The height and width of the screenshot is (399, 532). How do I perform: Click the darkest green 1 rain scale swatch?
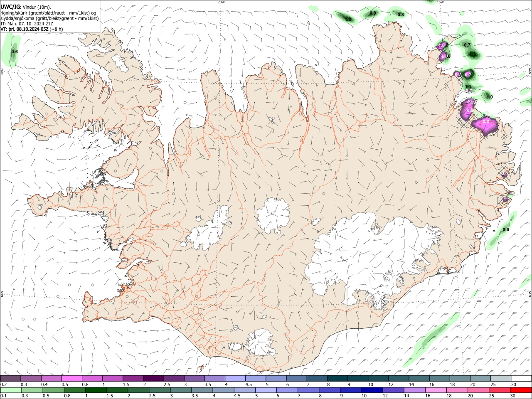click(x=96, y=390)
